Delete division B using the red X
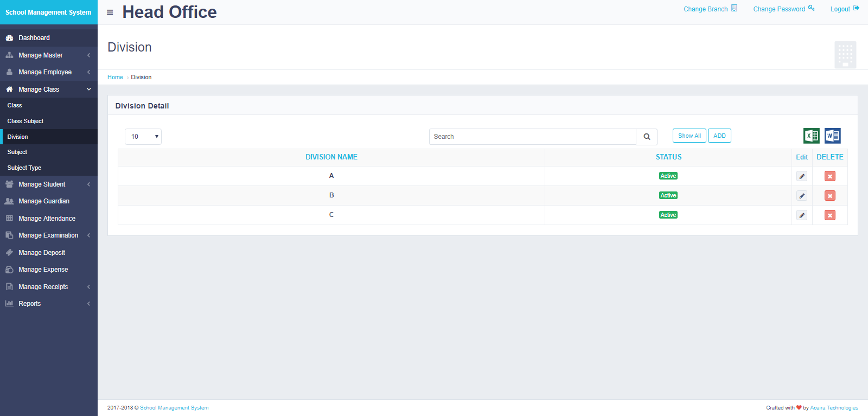This screenshot has width=868, height=416. pos(829,196)
